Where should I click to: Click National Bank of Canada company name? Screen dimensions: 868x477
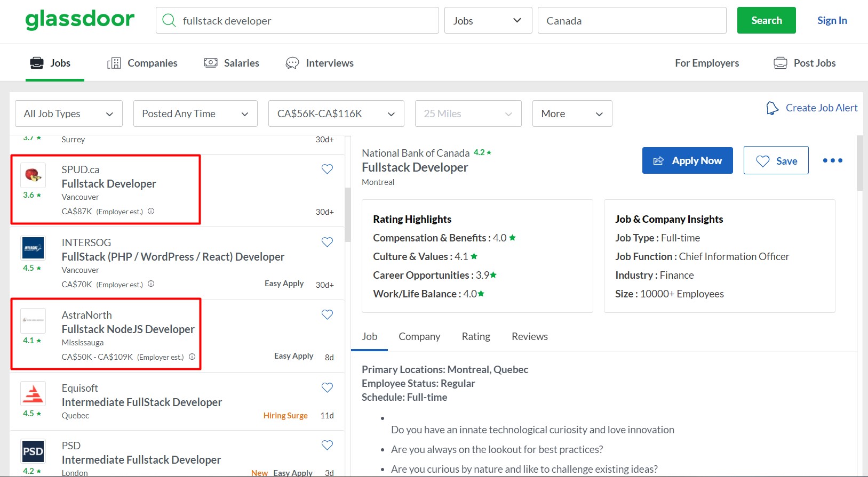coord(416,153)
